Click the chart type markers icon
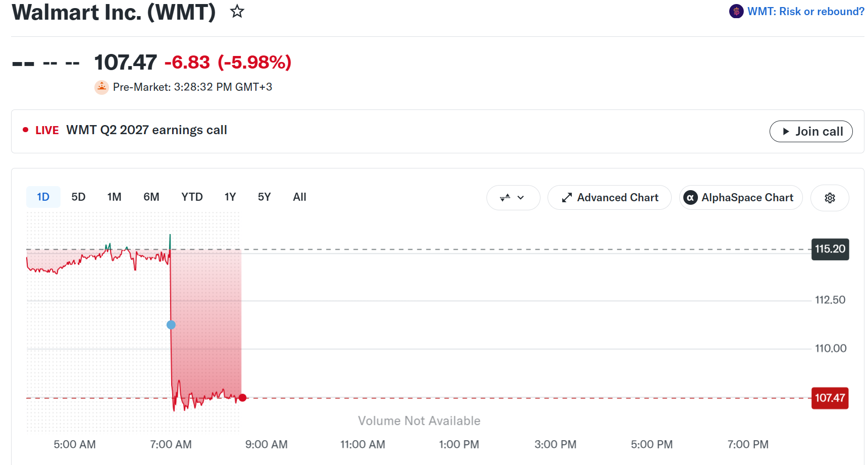This screenshot has height=465, width=868. (x=505, y=198)
